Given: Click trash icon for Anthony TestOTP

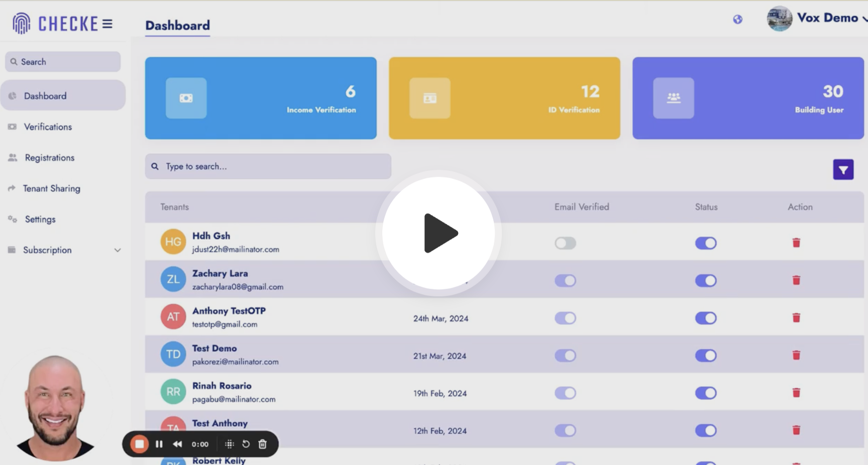Looking at the screenshot, I should coord(796,318).
